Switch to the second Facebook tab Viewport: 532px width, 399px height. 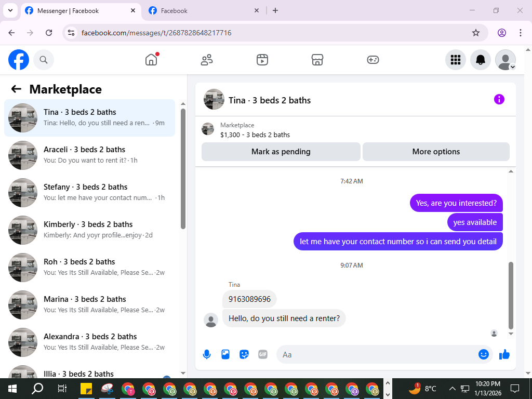tap(204, 10)
